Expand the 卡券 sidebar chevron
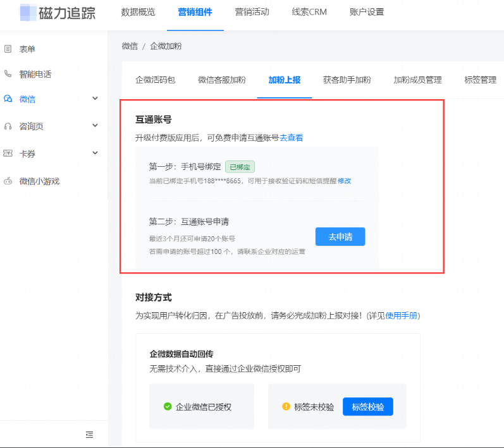 click(95, 153)
